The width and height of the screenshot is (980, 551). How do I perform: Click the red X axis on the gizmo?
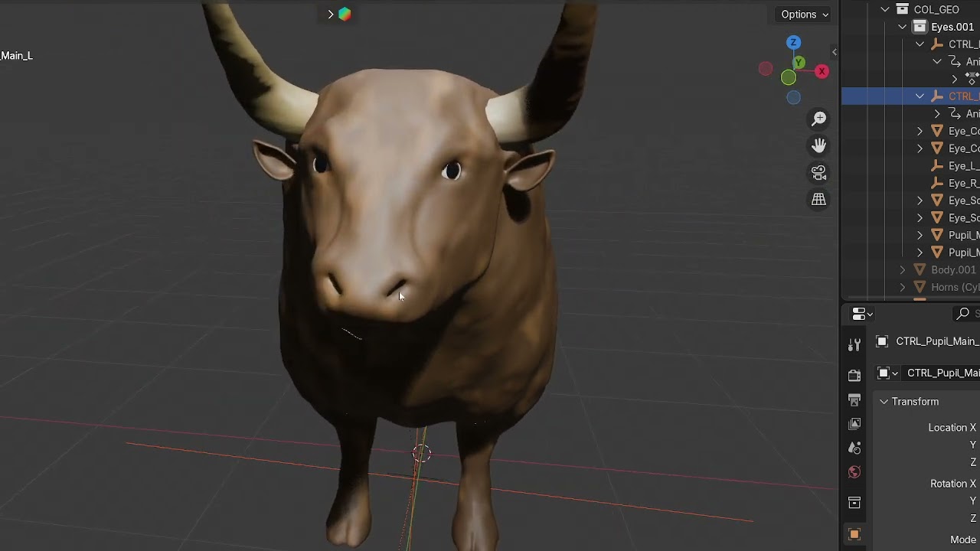click(822, 71)
